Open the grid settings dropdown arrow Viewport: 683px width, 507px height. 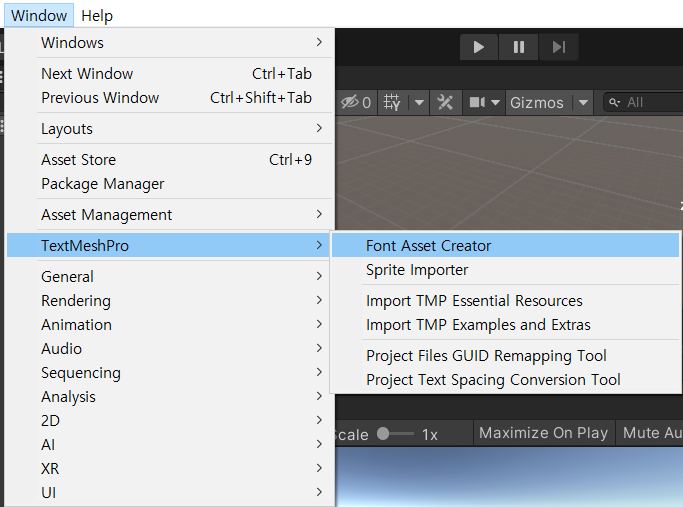(419, 103)
